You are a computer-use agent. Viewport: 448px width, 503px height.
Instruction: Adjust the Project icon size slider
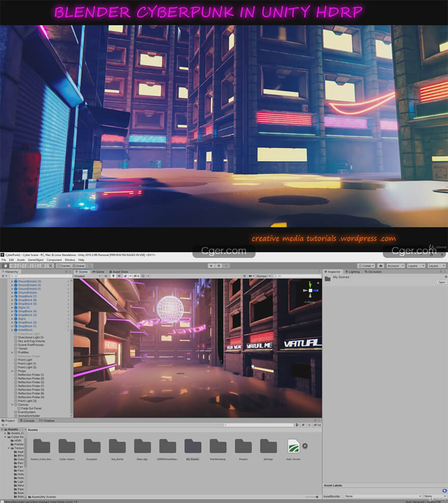[312, 496]
